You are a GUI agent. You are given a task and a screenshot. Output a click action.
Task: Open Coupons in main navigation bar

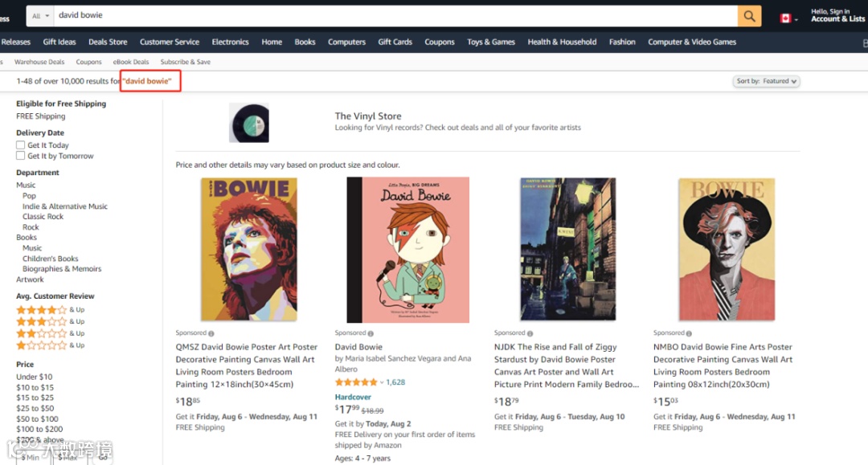click(x=440, y=42)
